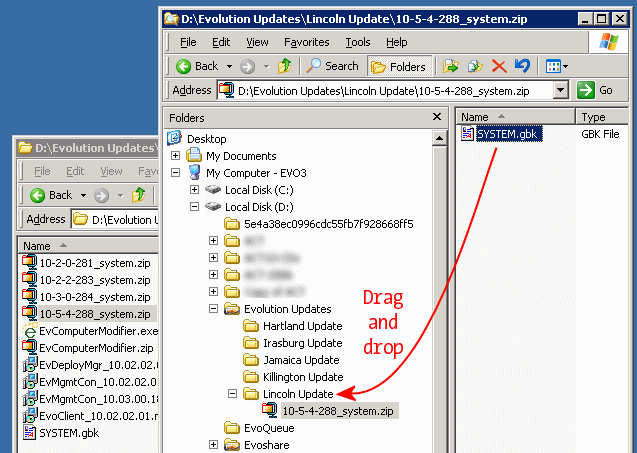Toggle the Folders pane button
Image resolution: width=637 pixels, height=453 pixels.
[398, 66]
